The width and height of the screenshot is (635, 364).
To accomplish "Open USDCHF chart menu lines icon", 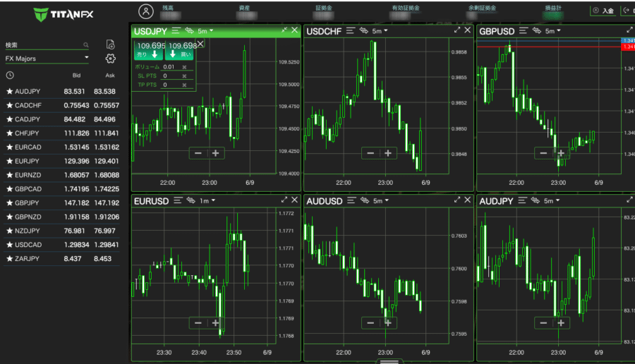I will click(350, 31).
